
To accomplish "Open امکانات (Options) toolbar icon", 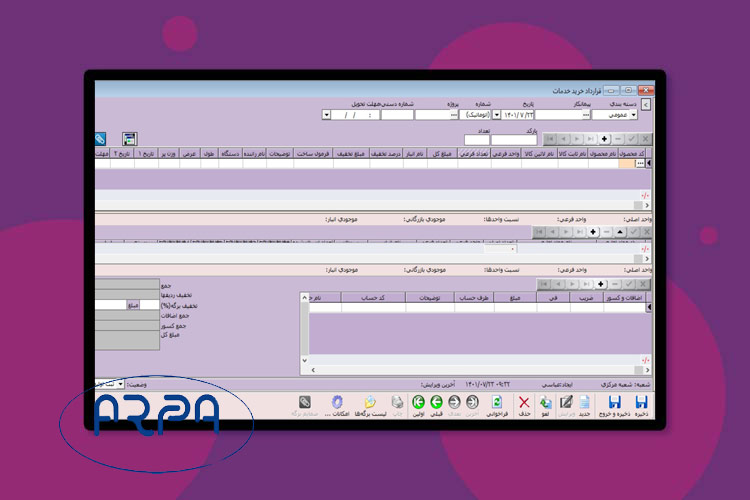I will pyautogui.click(x=336, y=403).
